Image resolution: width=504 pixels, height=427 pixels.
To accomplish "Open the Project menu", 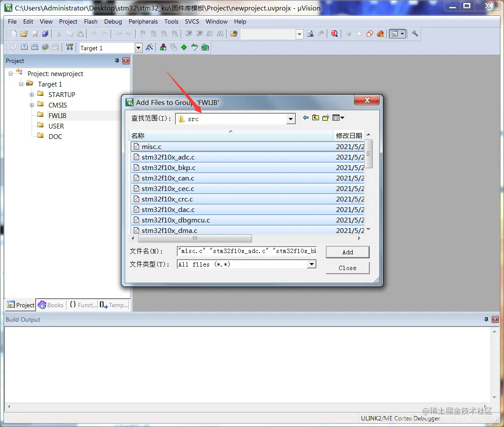I will click(68, 21).
